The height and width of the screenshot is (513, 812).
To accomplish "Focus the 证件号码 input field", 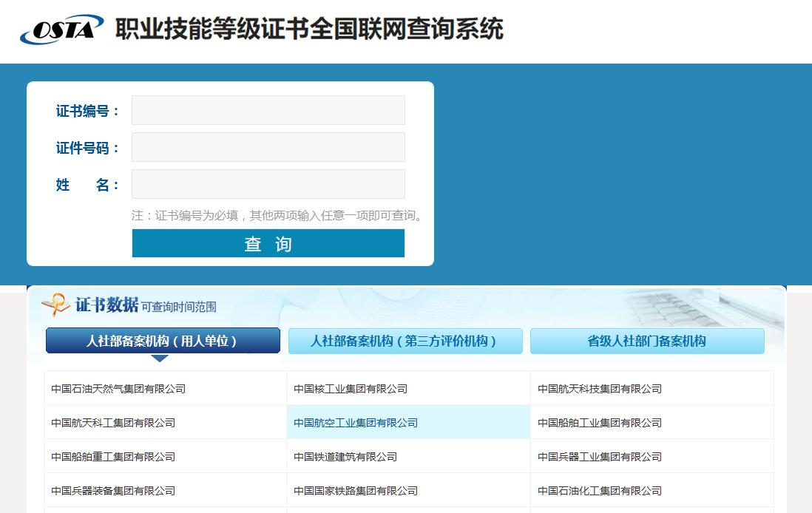I will 268,147.
